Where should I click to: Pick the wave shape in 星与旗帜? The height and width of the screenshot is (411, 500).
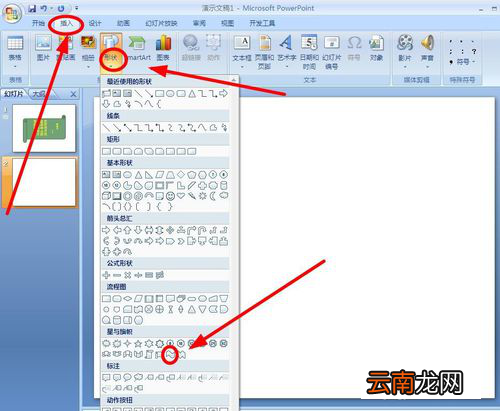pyautogui.click(x=170, y=354)
